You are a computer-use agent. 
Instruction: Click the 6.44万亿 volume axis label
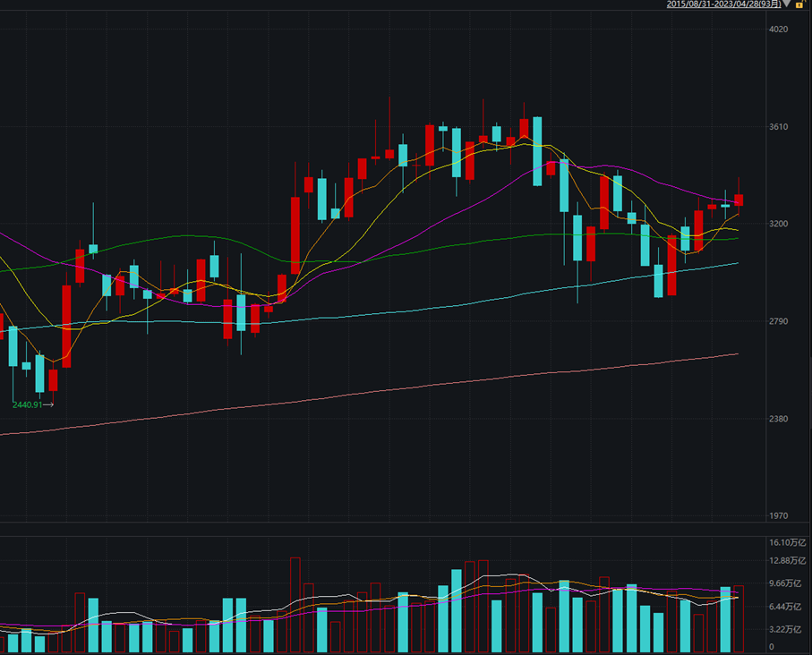pyautogui.click(x=785, y=607)
